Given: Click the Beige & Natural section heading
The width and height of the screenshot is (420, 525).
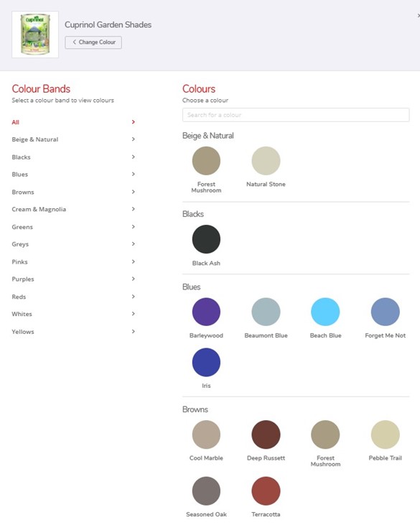Looking at the screenshot, I should (x=207, y=136).
